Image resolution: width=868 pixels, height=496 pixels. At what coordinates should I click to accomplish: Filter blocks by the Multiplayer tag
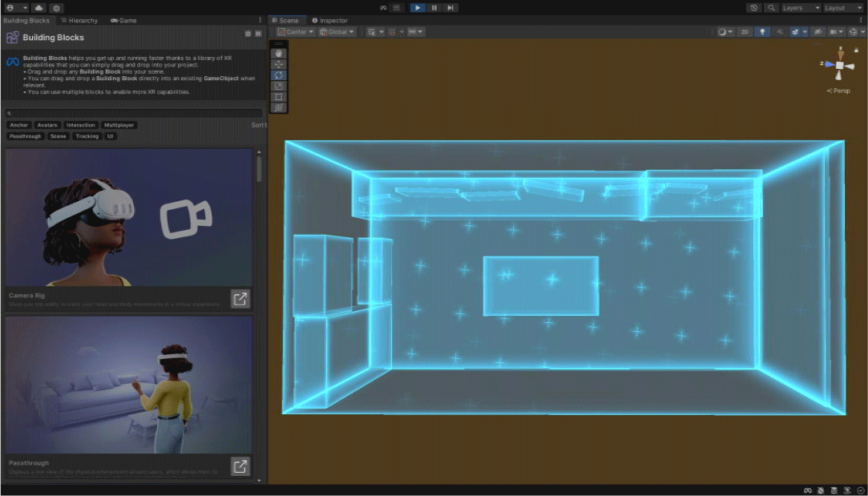coord(119,125)
